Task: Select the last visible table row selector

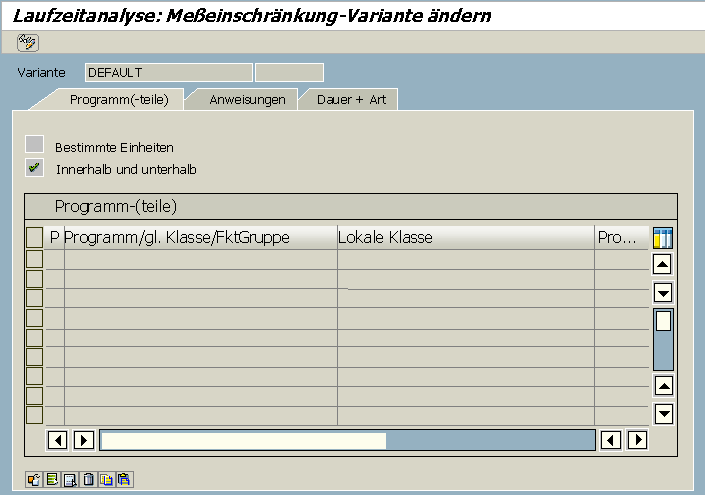Action: pos(35,415)
